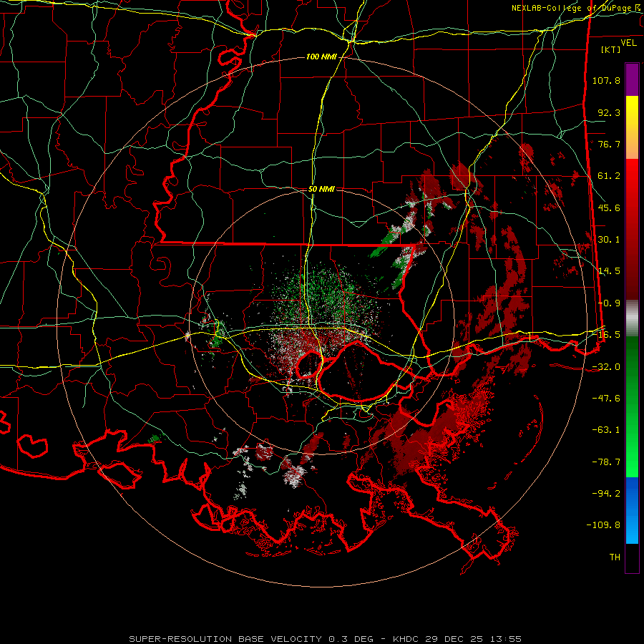Click the 45.6 velocity scale value
Image resolution: width=644 pixels, height=644 pixels.
609,208
